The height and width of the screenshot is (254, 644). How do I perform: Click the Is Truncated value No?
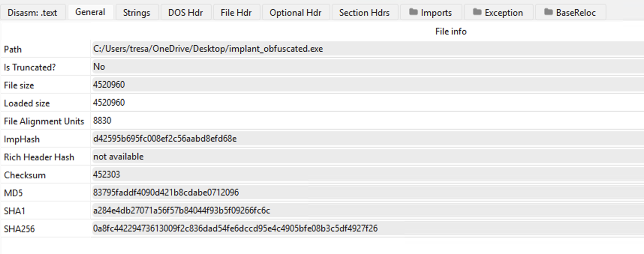coord(99,67)
